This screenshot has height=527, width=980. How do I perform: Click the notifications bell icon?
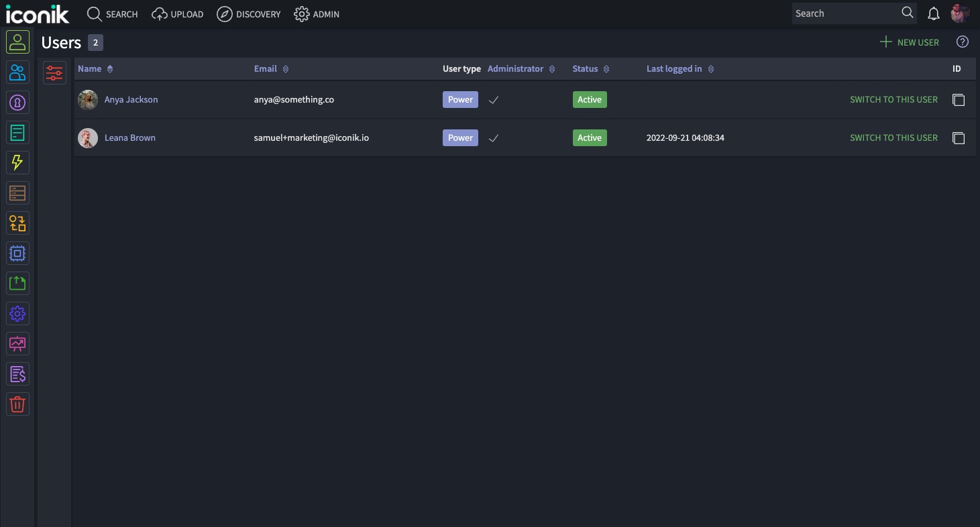(x=933, y=13)
